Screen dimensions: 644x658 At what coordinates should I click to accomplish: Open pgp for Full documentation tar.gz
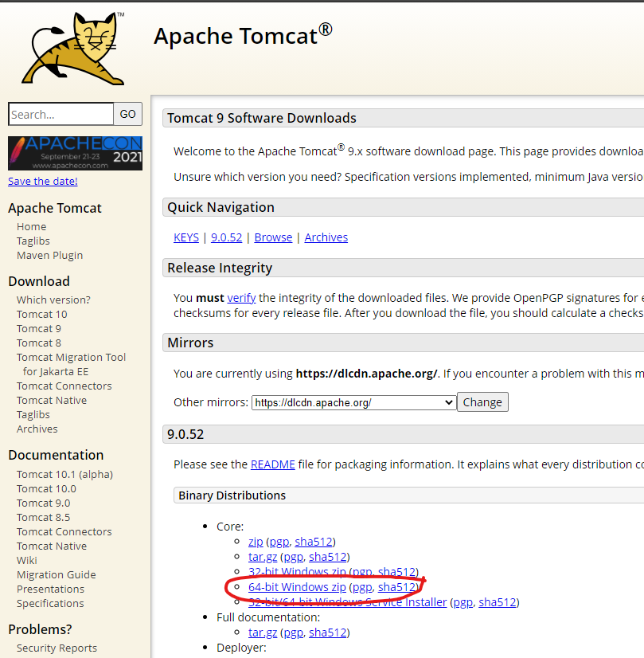[294, 633]
